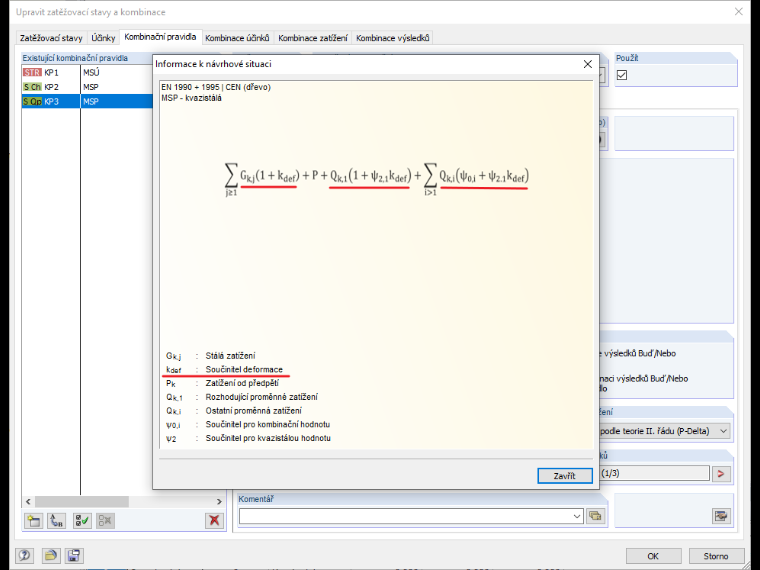Click 'EN 1990 + 1995 | CEN (dřevo)' text
The height and width of the screenshot is (570, 760).
click(216, 87)
